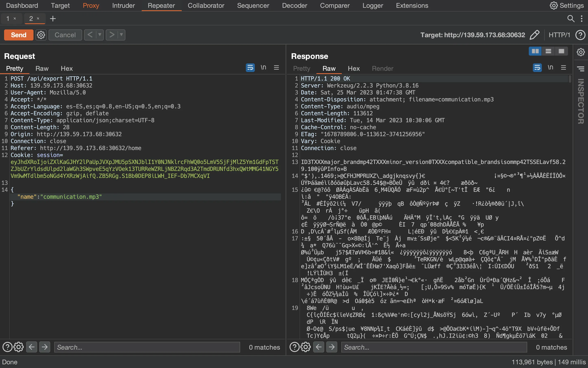This screenshot has height=368, width=588.
Task: Open Response search help icon
Action: [294, 347]
